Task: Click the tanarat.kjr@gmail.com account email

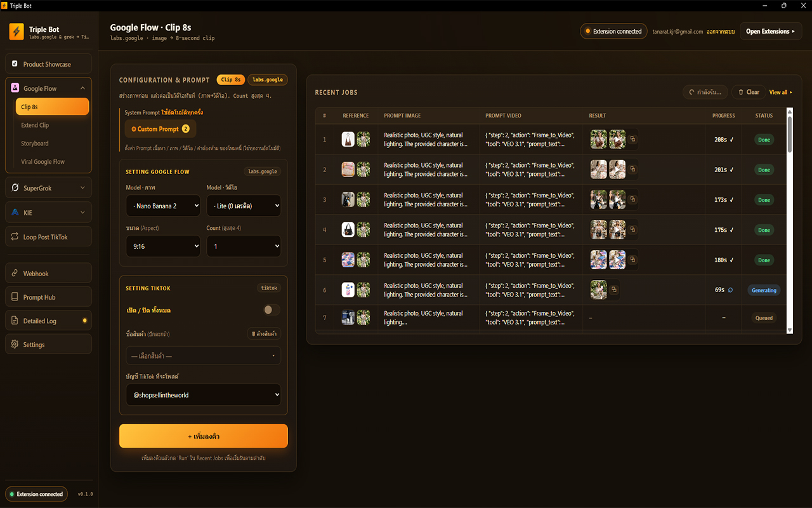Action: coord(678,32)
